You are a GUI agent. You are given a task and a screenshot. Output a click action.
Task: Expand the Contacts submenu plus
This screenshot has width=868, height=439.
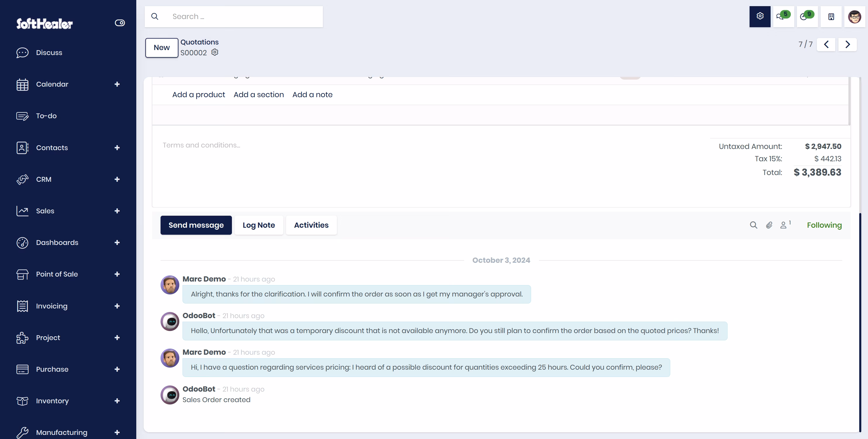click(x=117, y=148)
